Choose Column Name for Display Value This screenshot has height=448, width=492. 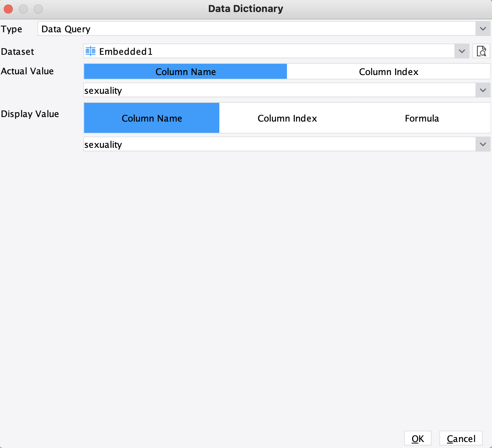point(152,118)
